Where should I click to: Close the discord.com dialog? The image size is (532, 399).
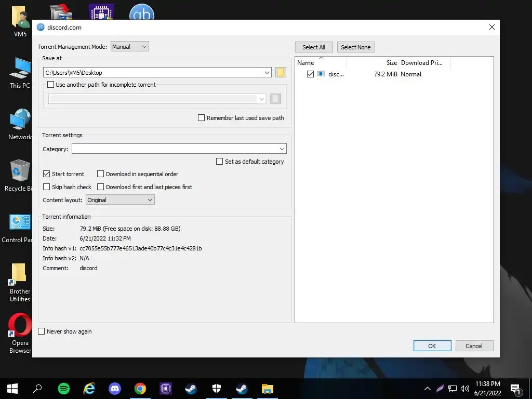pos(491,27)
